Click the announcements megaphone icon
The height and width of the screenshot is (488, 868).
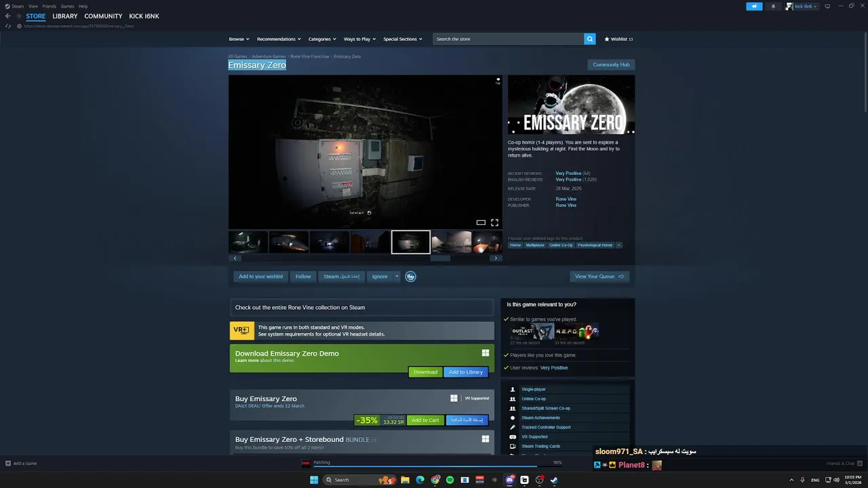754,6
